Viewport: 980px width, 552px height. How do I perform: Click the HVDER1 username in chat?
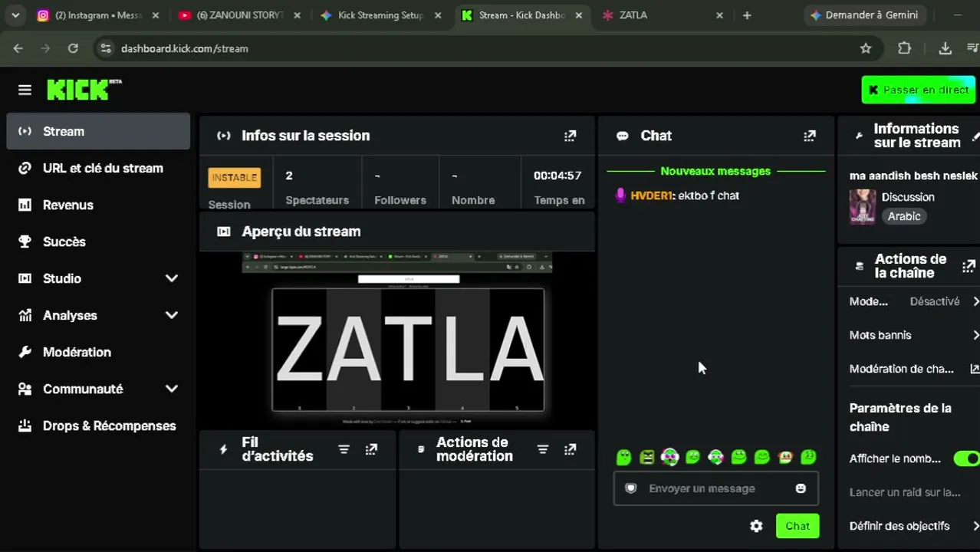(651, 195)
